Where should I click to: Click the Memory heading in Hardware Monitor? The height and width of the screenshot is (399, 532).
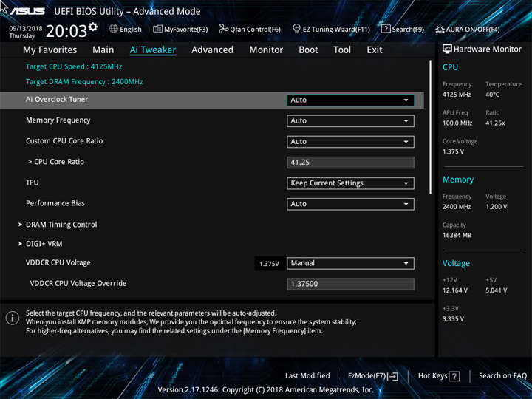(458, 180)
